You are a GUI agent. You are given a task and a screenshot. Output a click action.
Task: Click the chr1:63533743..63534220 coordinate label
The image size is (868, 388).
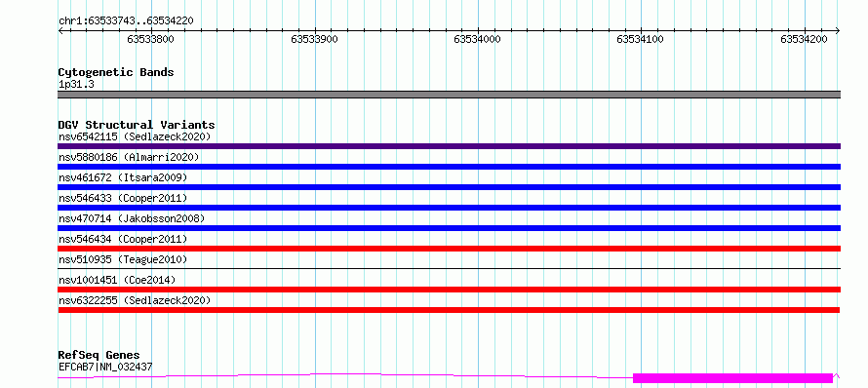tap(126, 21)
